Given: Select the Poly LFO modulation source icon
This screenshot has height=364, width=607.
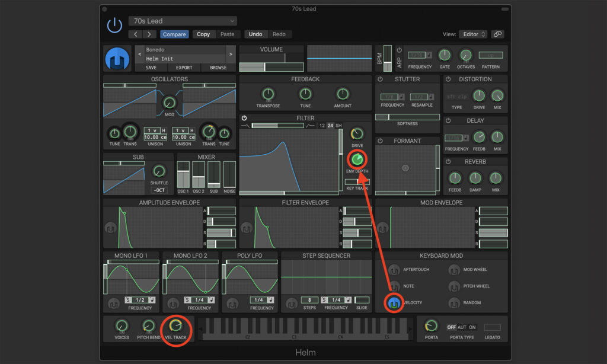Looking at the screenshot, I should 232,304.
